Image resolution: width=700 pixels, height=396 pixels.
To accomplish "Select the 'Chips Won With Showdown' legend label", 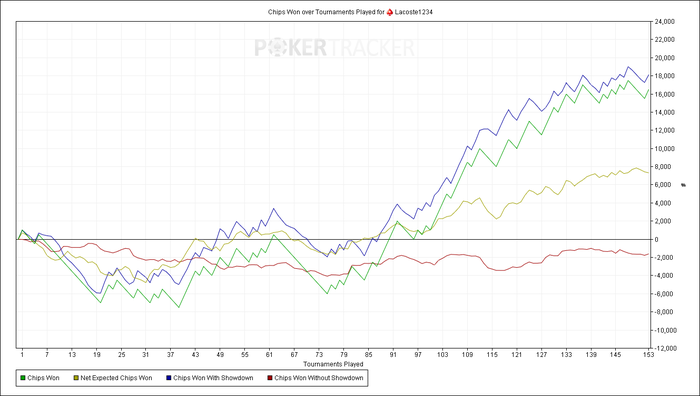I will 213,378.
